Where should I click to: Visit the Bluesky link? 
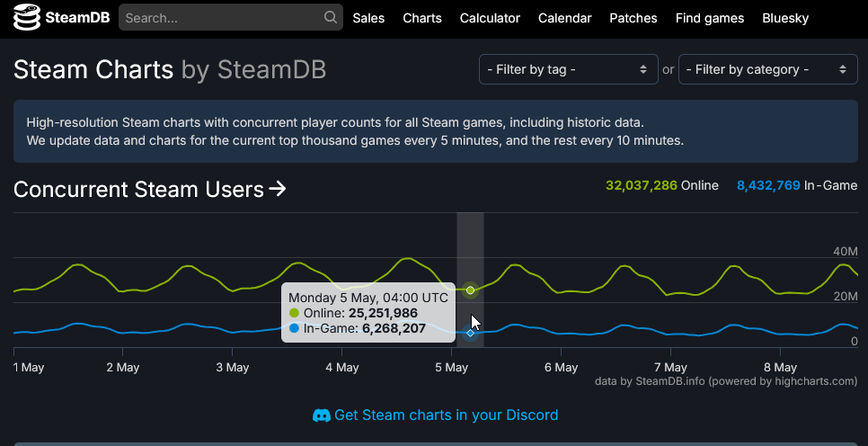(x=785, y=18)
